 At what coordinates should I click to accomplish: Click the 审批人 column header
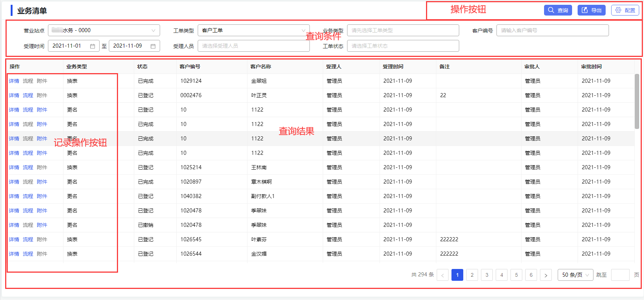532,67
